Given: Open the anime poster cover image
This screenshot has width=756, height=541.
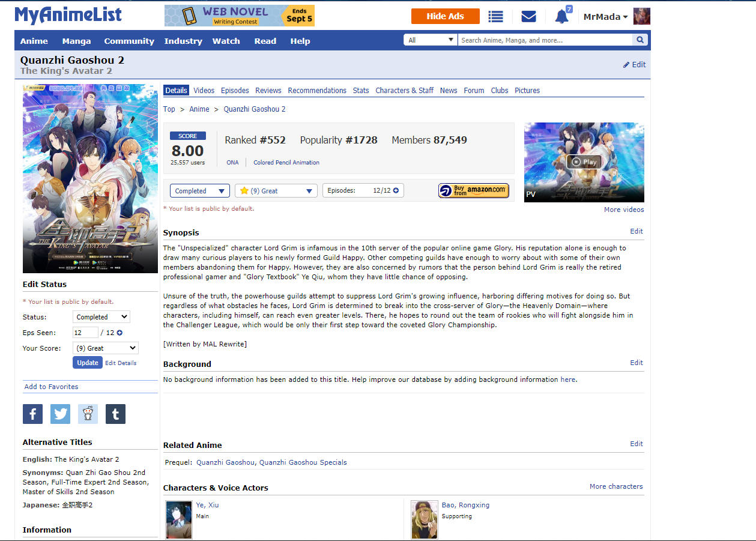Looking at the screenshot, I should tap(90, 178).
